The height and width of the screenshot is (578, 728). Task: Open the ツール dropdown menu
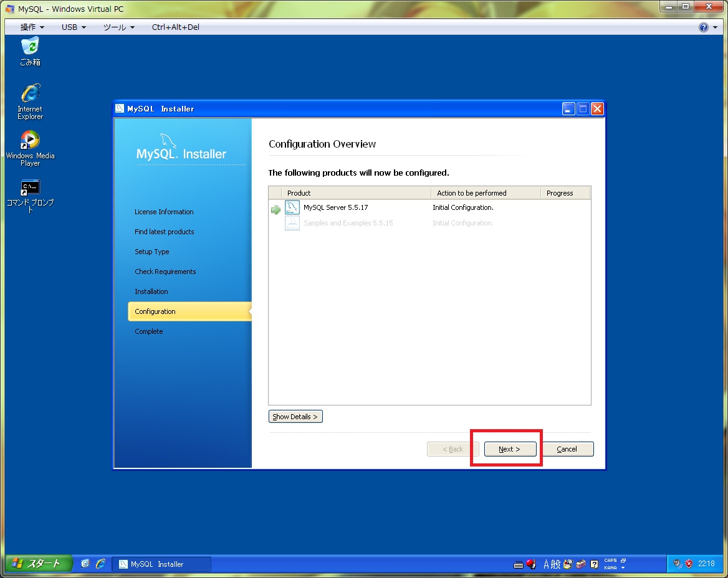118,27
